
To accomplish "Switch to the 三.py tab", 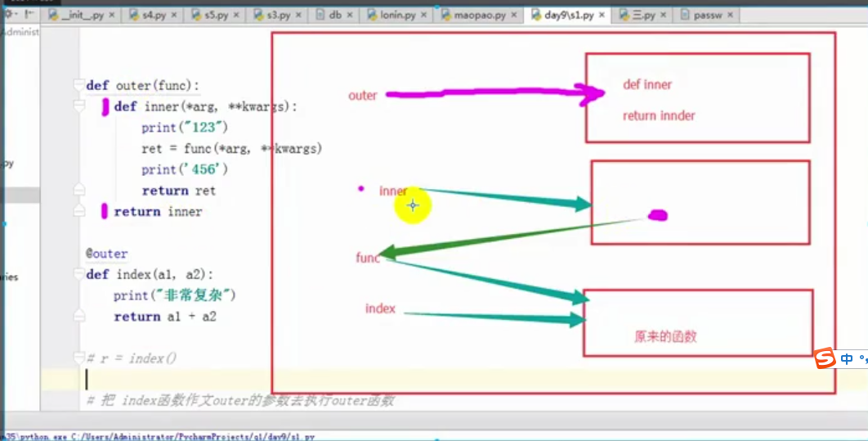I will coord(642,15).
